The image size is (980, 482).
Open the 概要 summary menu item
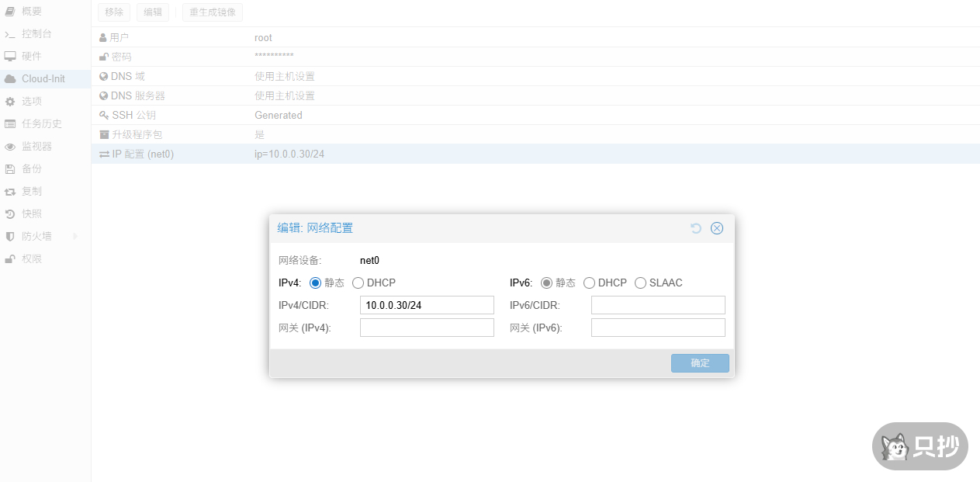coord(45,12)
